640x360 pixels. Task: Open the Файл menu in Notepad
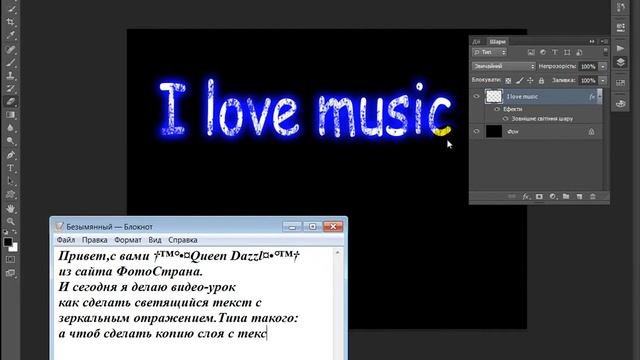[66, 240]
